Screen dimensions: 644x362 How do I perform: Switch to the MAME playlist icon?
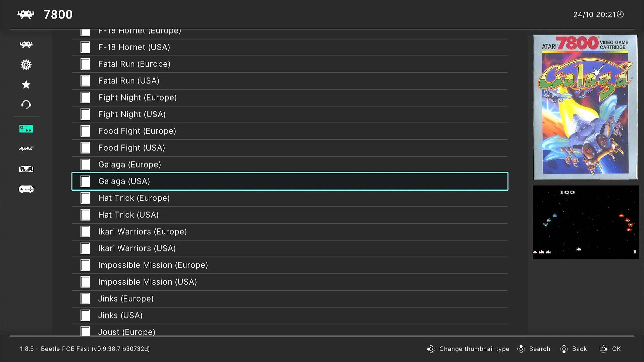(26, 148)
